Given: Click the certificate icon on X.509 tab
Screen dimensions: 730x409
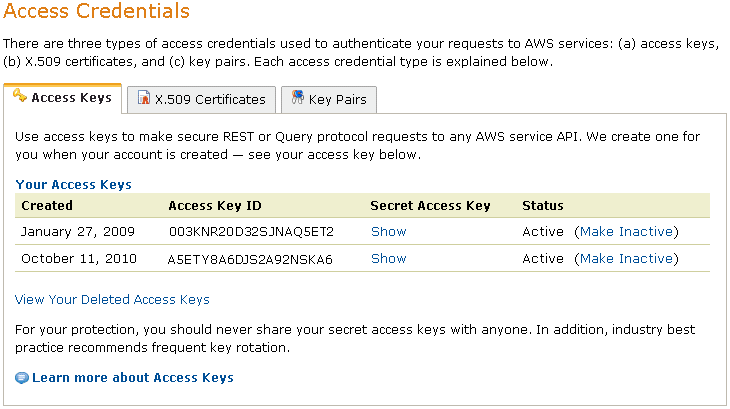Looking at the screenshot, I should click(144, 99).
